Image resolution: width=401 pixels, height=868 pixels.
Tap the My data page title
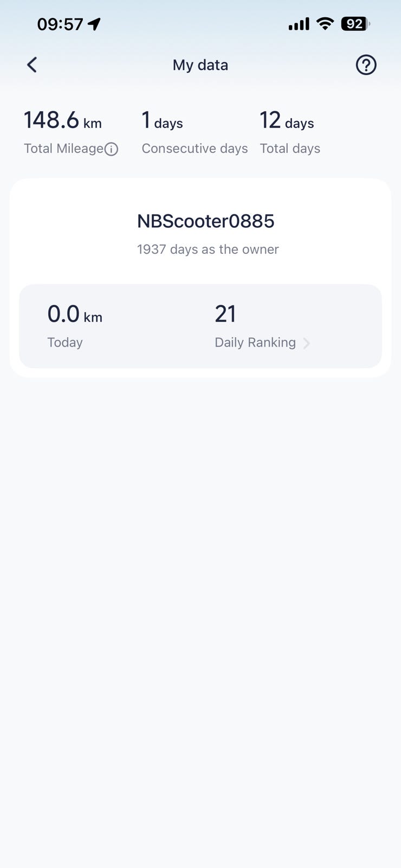[200, 65]
